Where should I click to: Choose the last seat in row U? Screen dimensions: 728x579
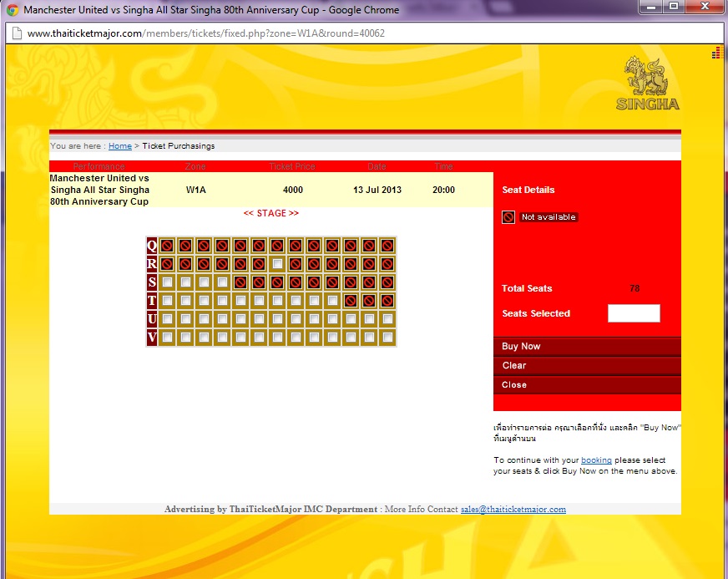click(x=387, y=319)
